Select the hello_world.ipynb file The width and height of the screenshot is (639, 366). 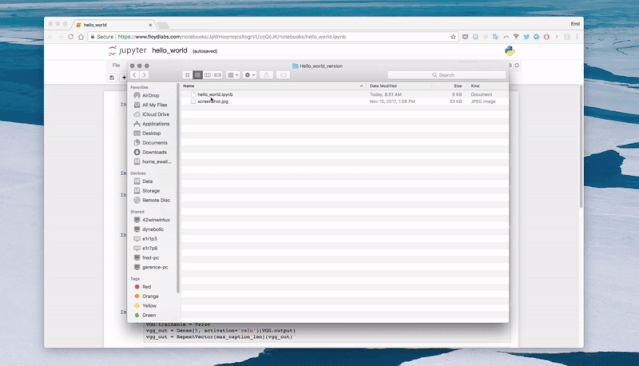[215, 94]
